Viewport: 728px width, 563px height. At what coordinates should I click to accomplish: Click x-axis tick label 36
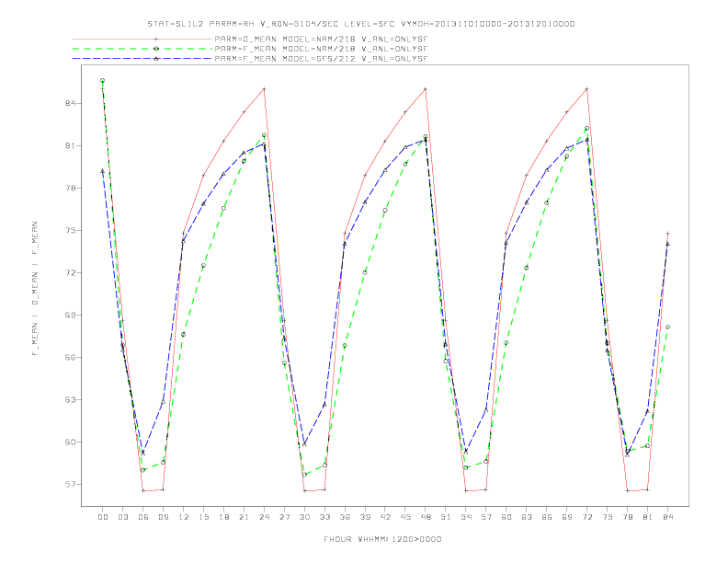[x=345, y=517]
